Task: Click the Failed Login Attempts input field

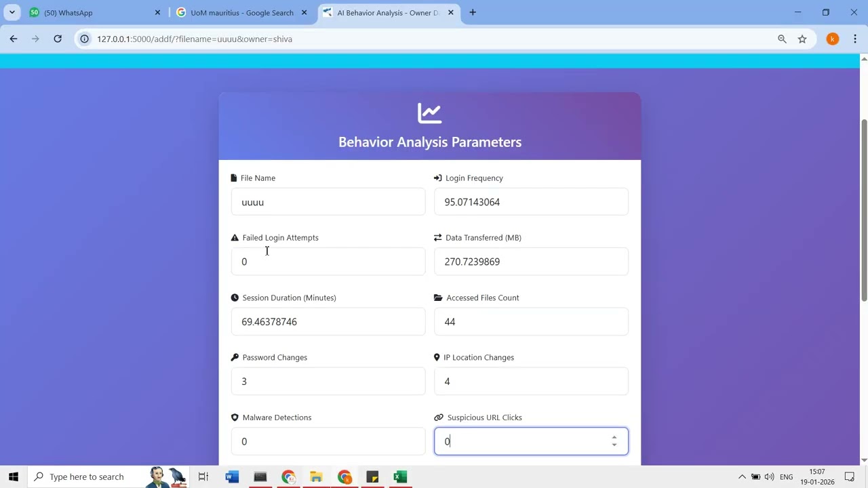Action: pyautogui.click(x=328, y=262)
